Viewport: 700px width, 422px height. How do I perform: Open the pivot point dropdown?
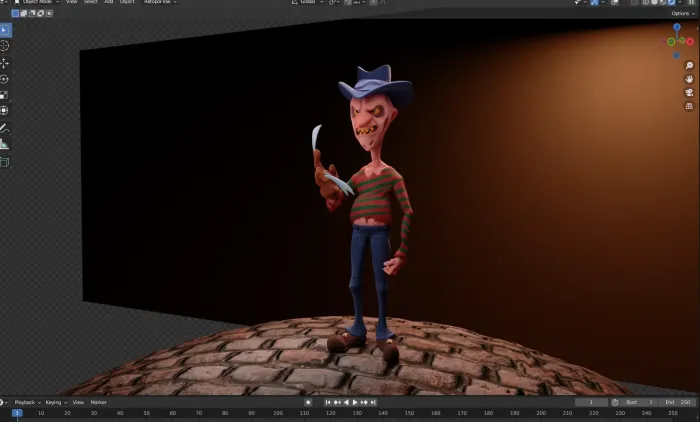click(334, 2)
